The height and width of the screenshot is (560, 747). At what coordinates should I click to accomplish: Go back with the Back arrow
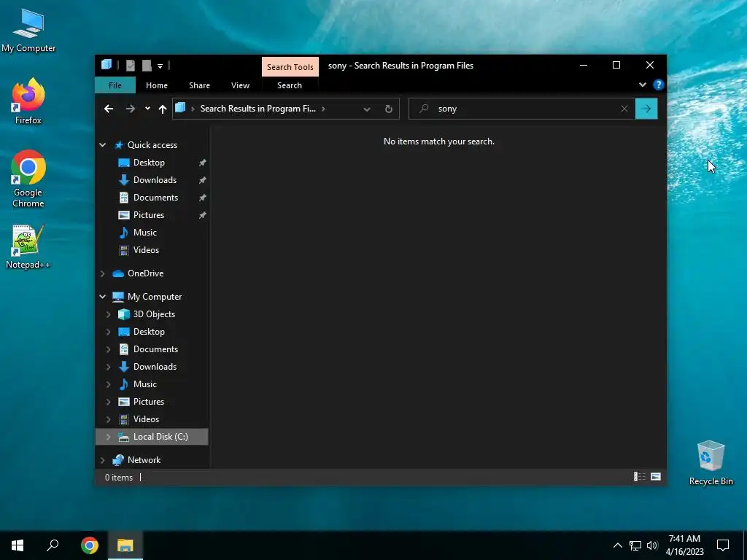(109, 109)
